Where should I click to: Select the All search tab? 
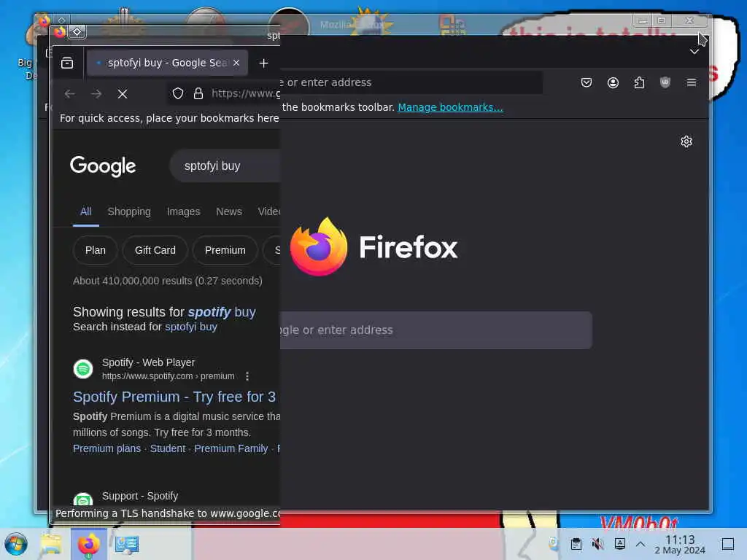point(86,211)
